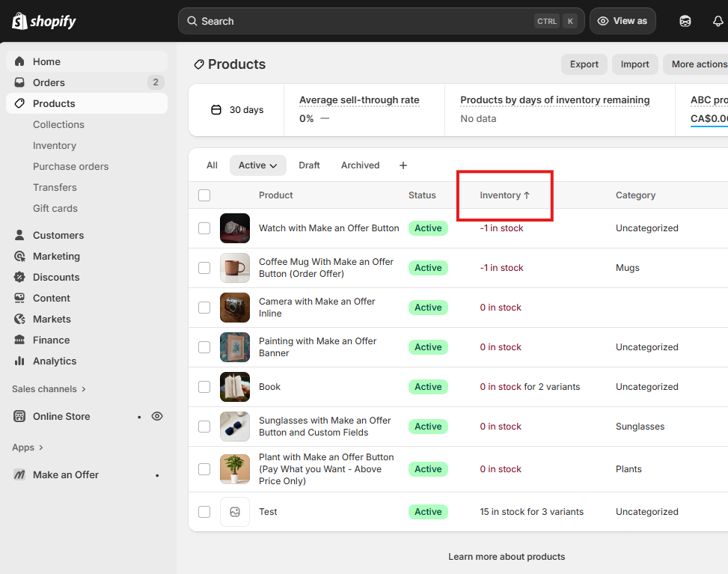Open the notifications bell icon

point(718,21)
